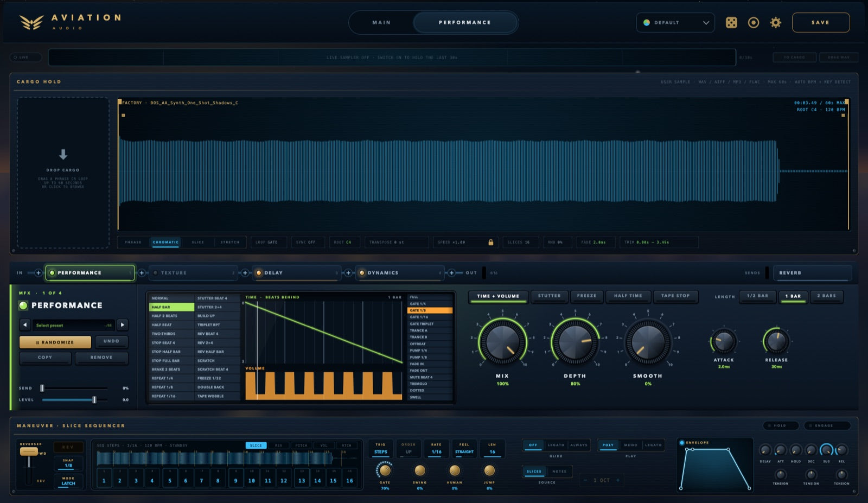Viewport: 868px width, 503px height.
Task: Open the SNAP 1/8 selector
Action: tap(68, 463)
